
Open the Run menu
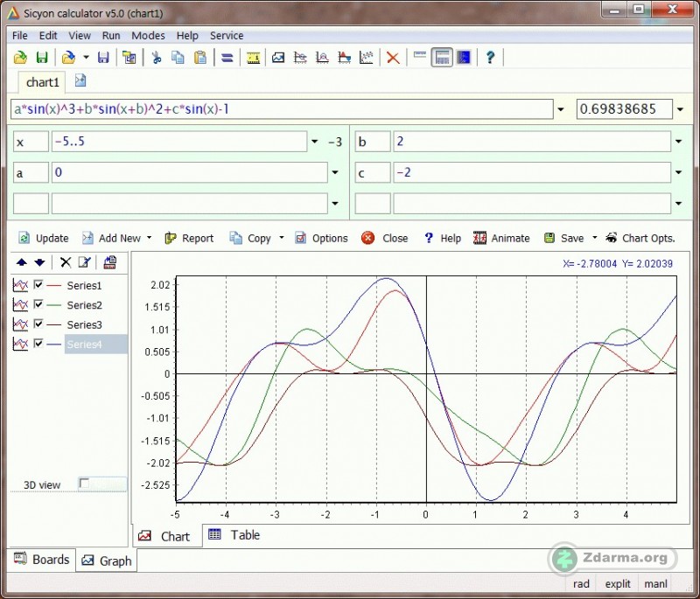(x=111, y=36)
